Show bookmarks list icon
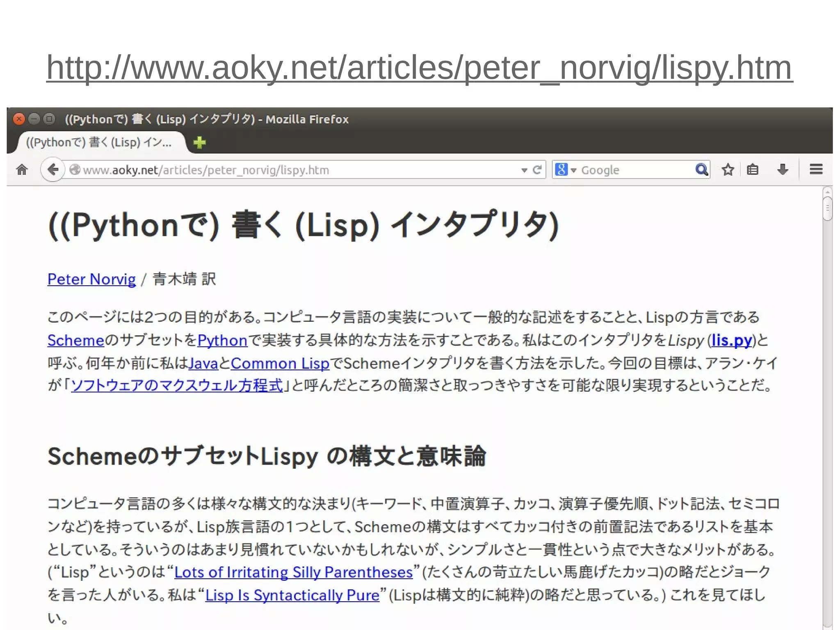This screenshot has height=630, width=840. tap(753, 170)
